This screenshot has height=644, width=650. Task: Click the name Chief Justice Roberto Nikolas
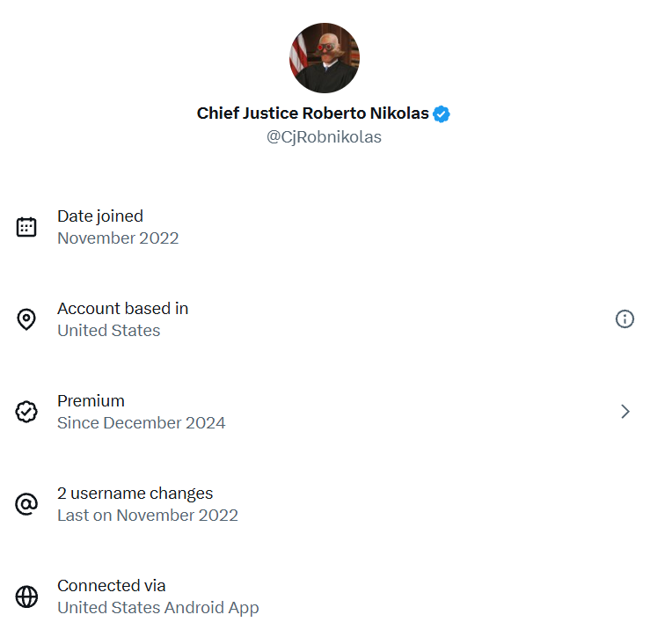tap(312, 113)
